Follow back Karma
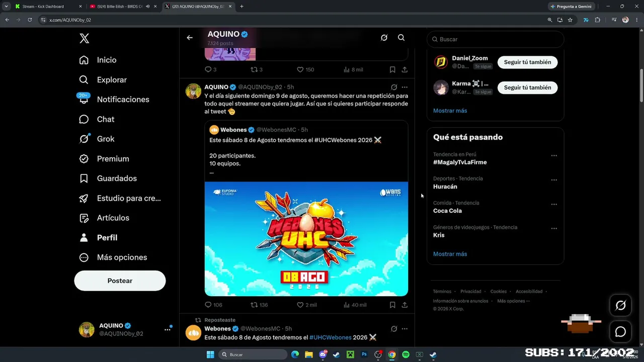The height and width of the screenshot is (362, 644). point(527,87)
